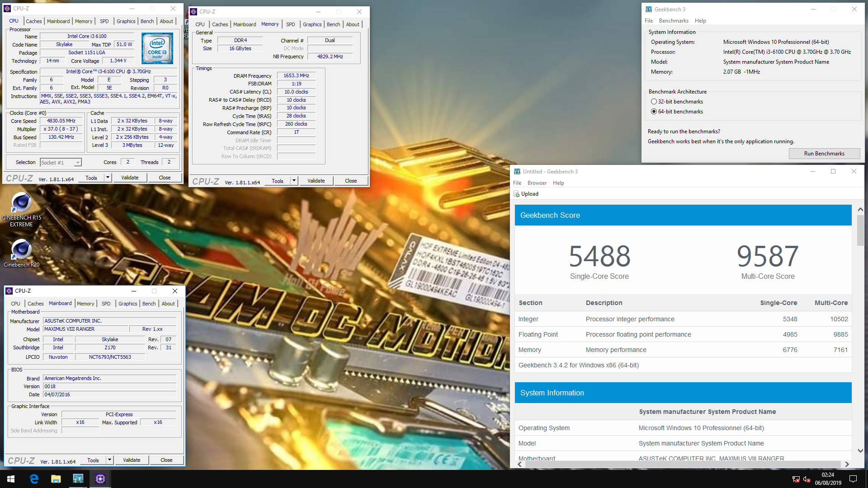
Task: Click CPU-Z app icon in top-left window title
Action: click(7, 9)
